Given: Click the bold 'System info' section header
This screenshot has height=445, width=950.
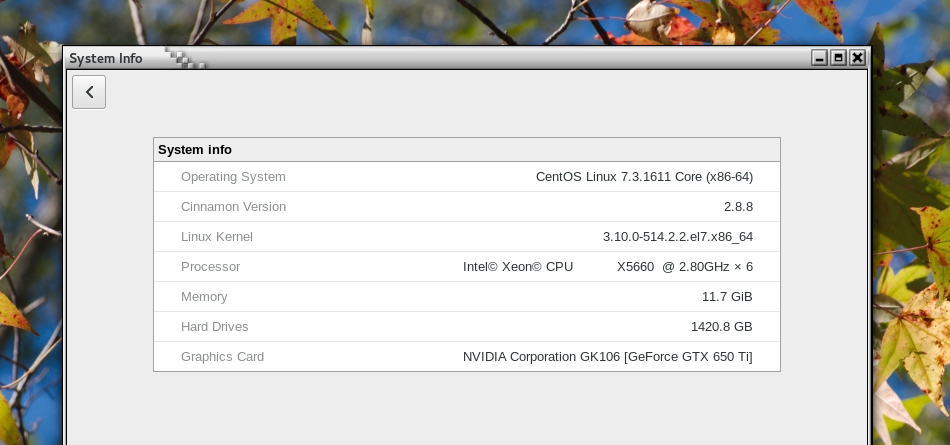Looking at the screenshot, I should coord(195,150).
